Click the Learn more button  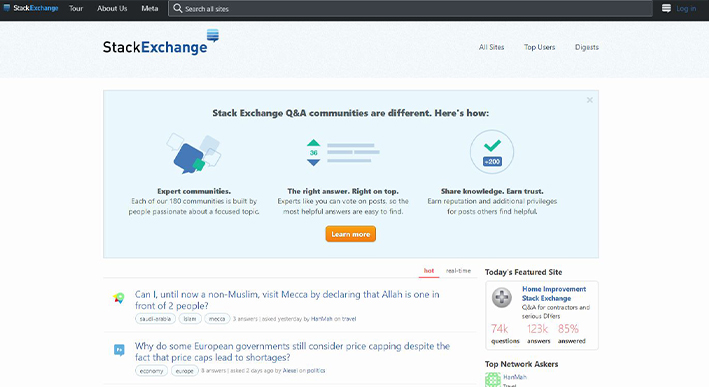click(350, 234)
